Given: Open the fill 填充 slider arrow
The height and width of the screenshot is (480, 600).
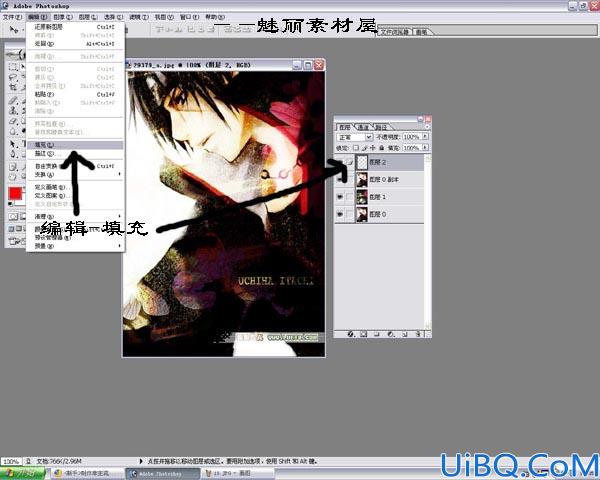Looking at the screenshot, I should 425,147.
